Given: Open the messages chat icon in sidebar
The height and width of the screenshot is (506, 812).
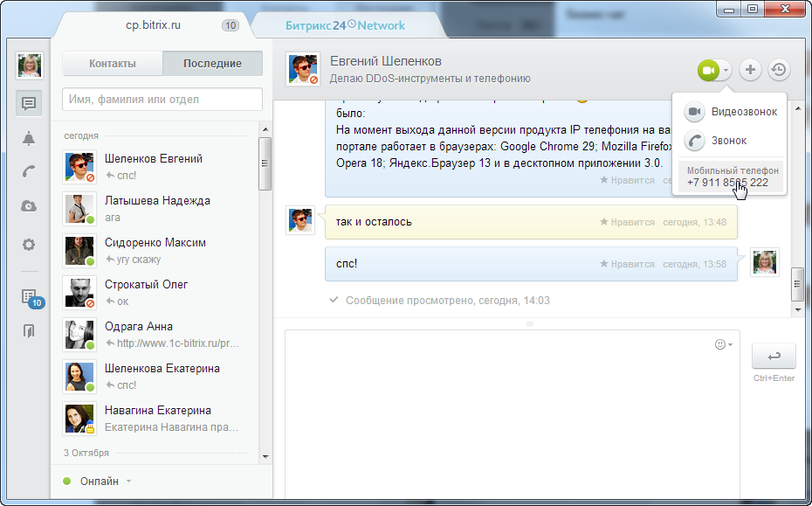Looking at the screenshot, I should pos(29,103).
